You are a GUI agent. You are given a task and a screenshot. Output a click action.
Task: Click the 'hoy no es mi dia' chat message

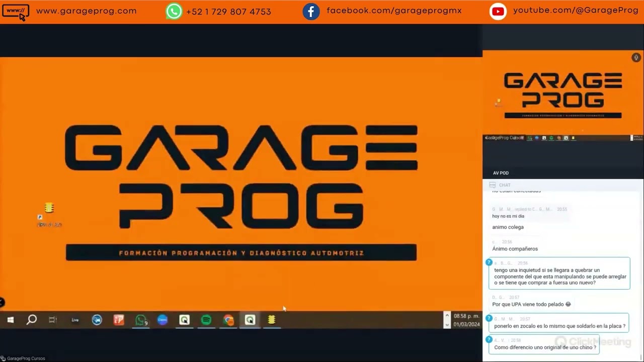click(x=508, y=216)
